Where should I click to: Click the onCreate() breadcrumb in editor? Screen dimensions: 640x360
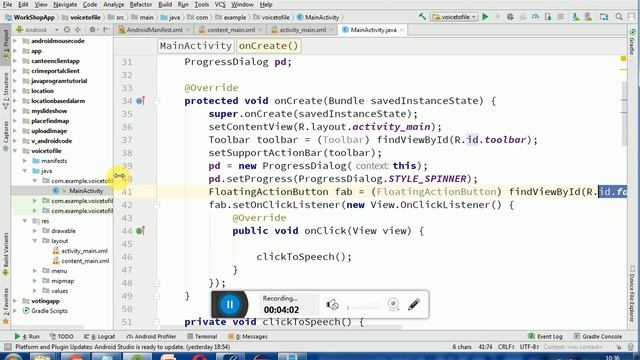(x=268, y=46)
